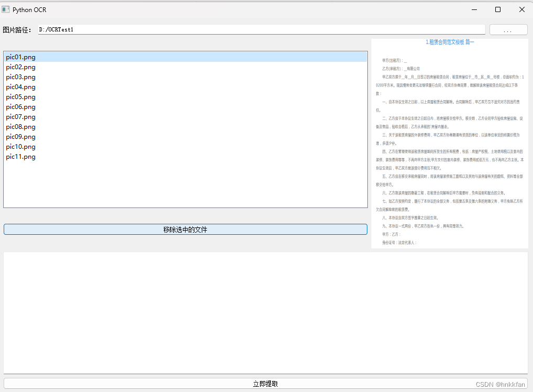Minimize the Python OCR window
This screenshot has height=392, width=533.
[x=474, y=9]
